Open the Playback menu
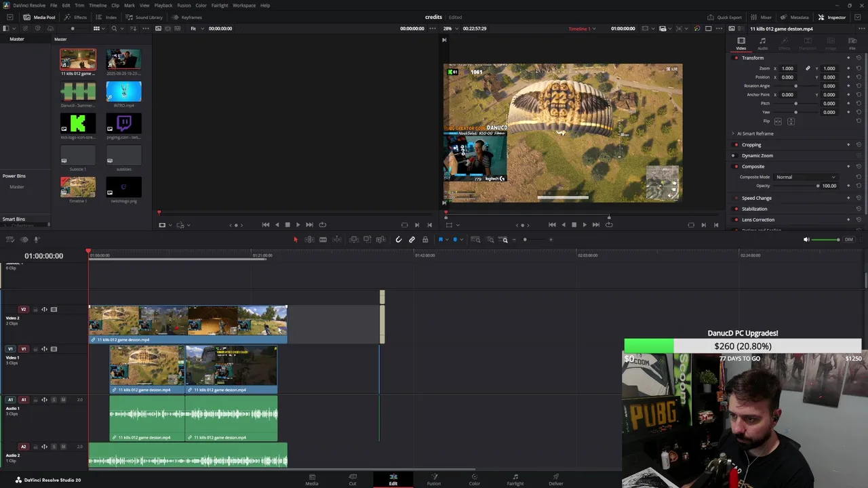Viewport: 868px width, 488px height. (163, 5)
